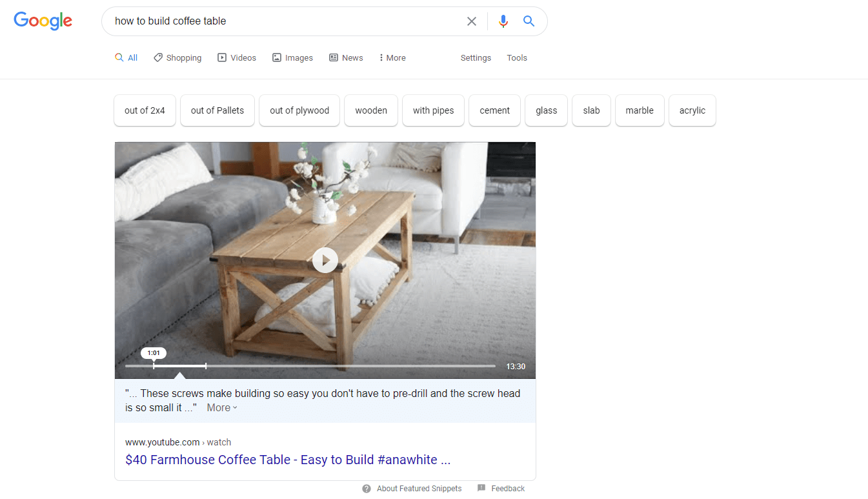
Task: Expand the snippet transcript with More
Action: 222,407
